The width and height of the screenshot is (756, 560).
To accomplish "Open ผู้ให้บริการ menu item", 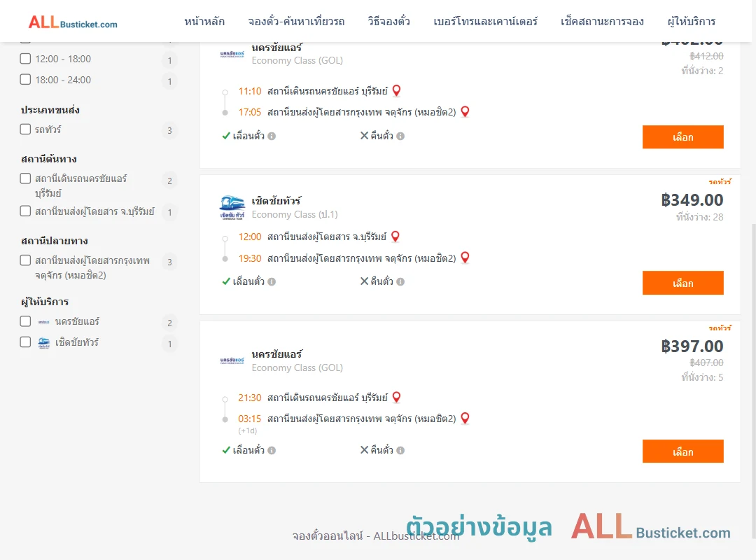I will [x=692, y=22].
